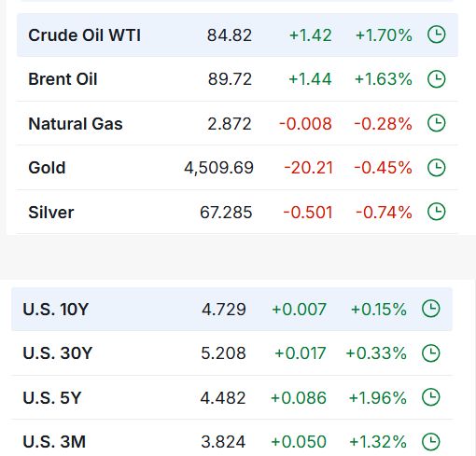Click the clock icon for U.S. 10Y
This screenshot has height=456, width=476.
point(431,309)
